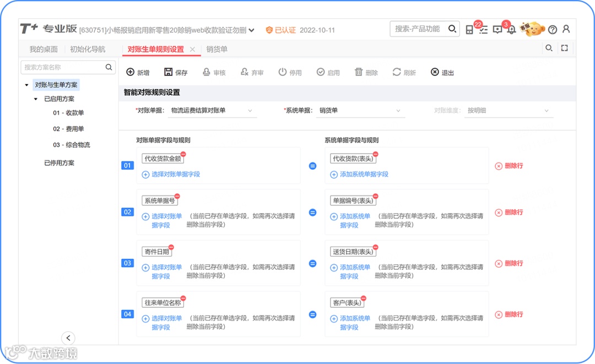The height and width of the screenshot is (364, 595).
Task: Click 选择对账单据字段 in row 01
Action: 171,175
